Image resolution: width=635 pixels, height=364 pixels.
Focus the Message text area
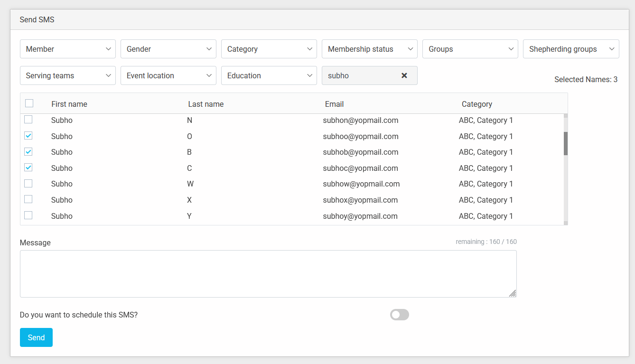268,274
